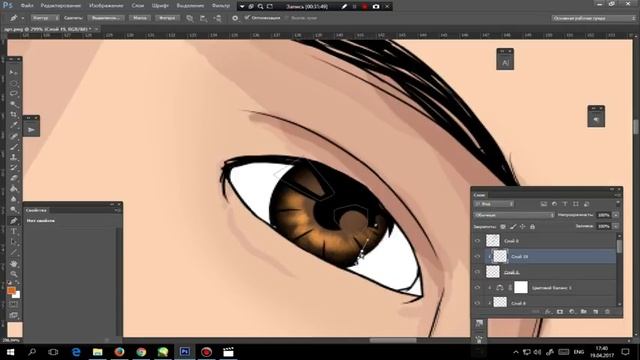Hide the highlighted selected layer
640x360 pixels.
(x=478, y=256)
